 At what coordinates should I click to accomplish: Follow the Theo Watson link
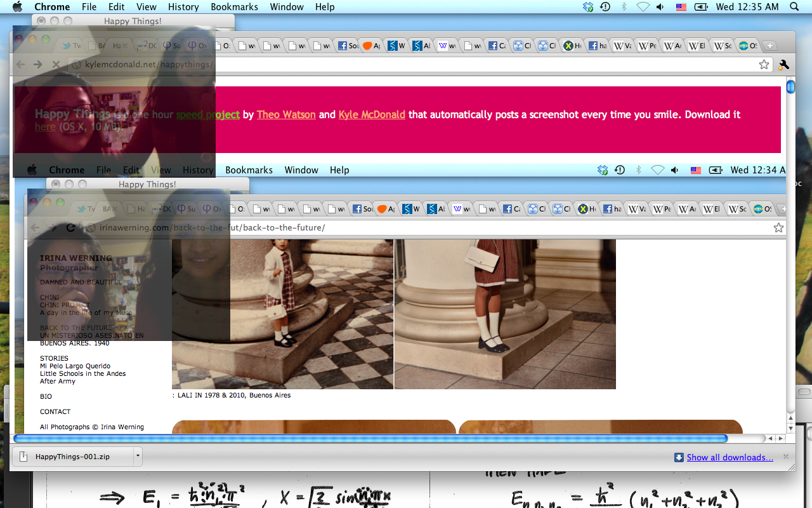coord(286,115)
